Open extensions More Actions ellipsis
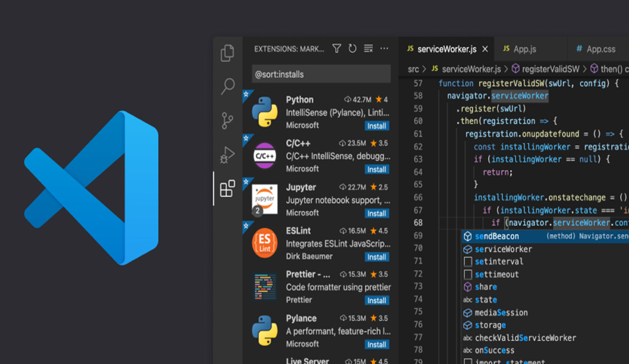This screenshot has width=629, height=364. pos(384,49)
